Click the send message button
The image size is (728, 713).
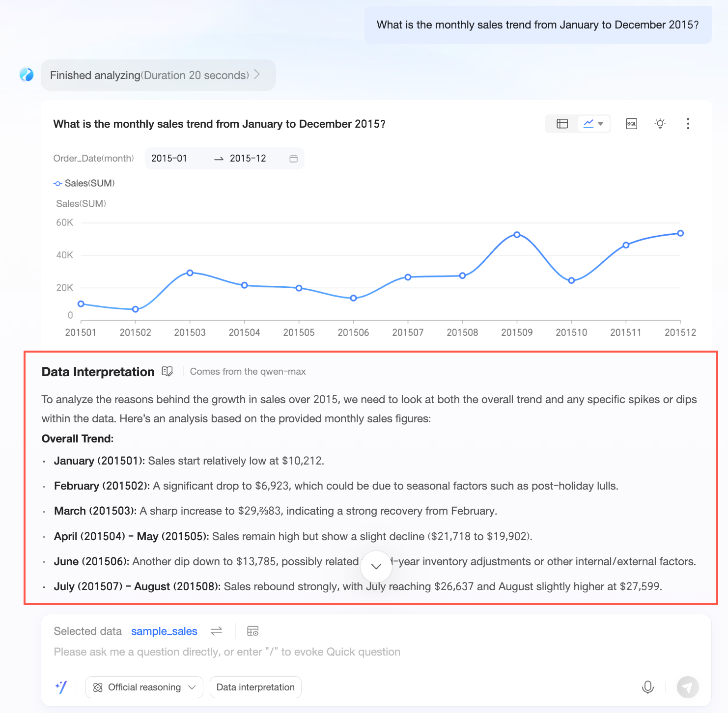688,687
